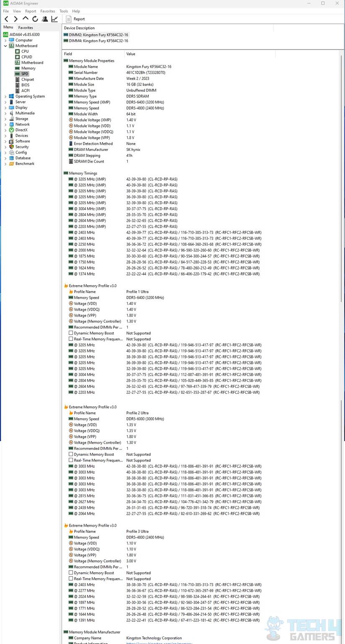
Task: Toggle Real-Time Memory Frequency checkbox in Profile 3 Ultra
Action: (x=71, y=579)
